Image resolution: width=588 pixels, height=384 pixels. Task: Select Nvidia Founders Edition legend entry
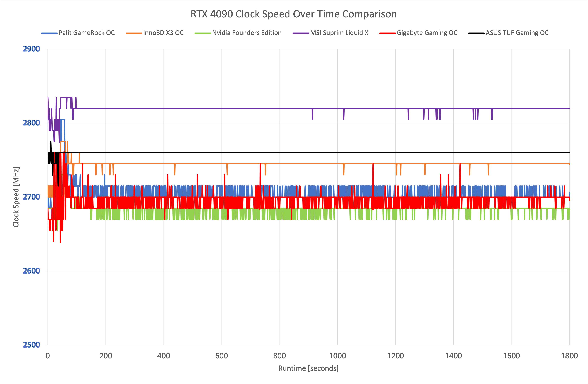pyautogui.click(x=247, y=33)
